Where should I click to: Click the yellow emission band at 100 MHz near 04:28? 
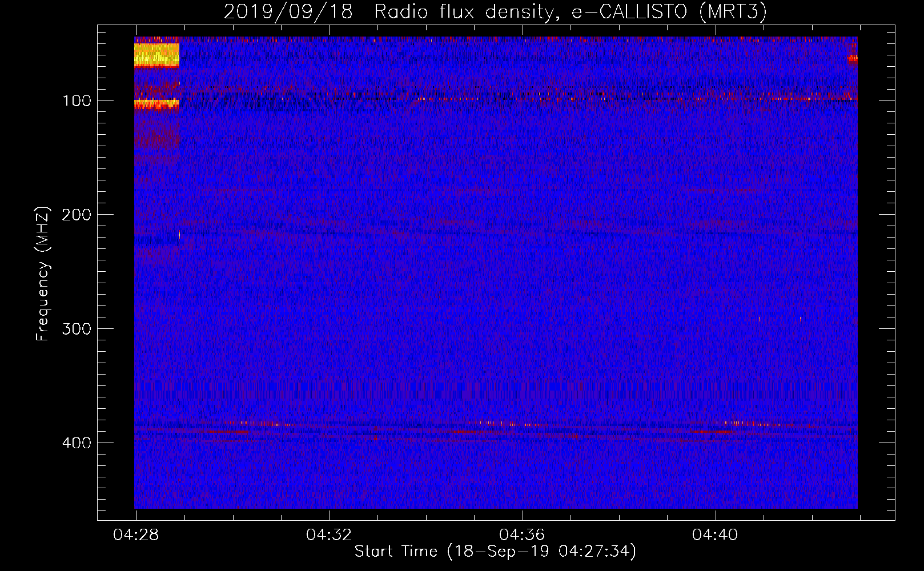pyautogui.click(x=156, y=103)
